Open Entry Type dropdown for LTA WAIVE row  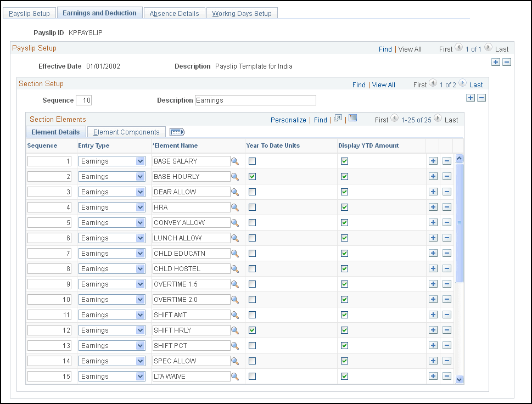click(x=140, y=377)
